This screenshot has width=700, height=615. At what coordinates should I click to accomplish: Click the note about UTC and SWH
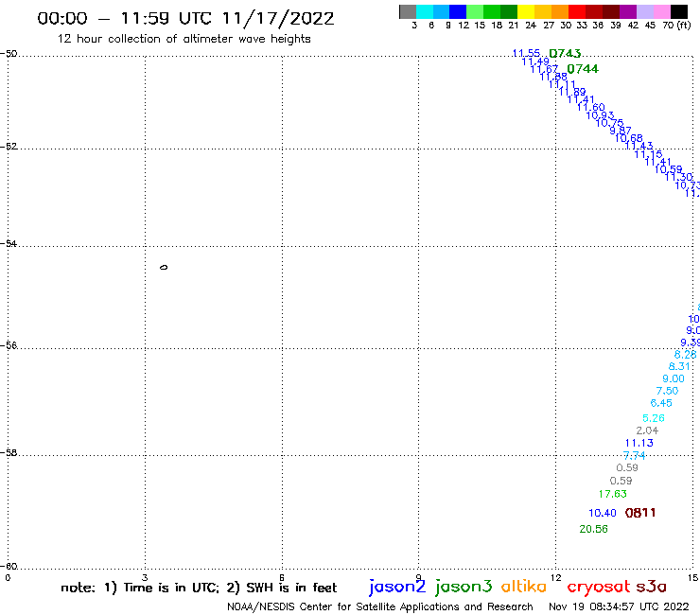click(x=199, y=588)
